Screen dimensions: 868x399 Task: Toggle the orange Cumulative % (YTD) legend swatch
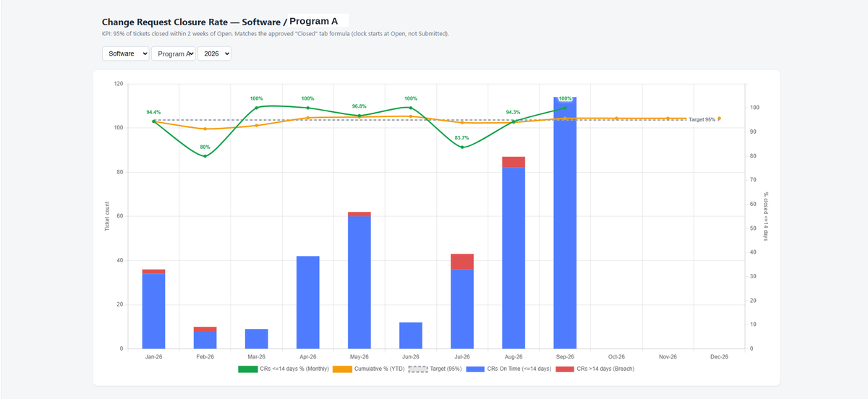342,369
